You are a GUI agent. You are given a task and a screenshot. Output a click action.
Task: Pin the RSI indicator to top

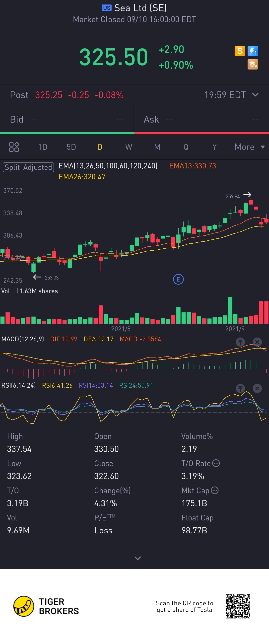point(240,388)
